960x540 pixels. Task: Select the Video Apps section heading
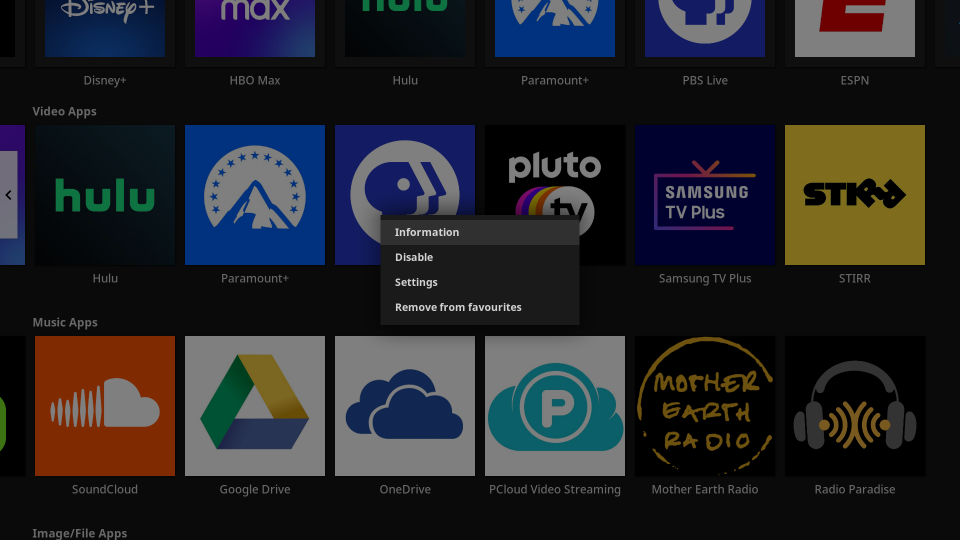(64, 111)
